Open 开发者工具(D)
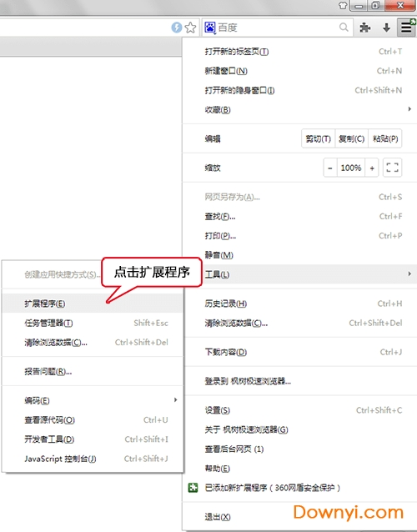 click(x=93, y=439)
